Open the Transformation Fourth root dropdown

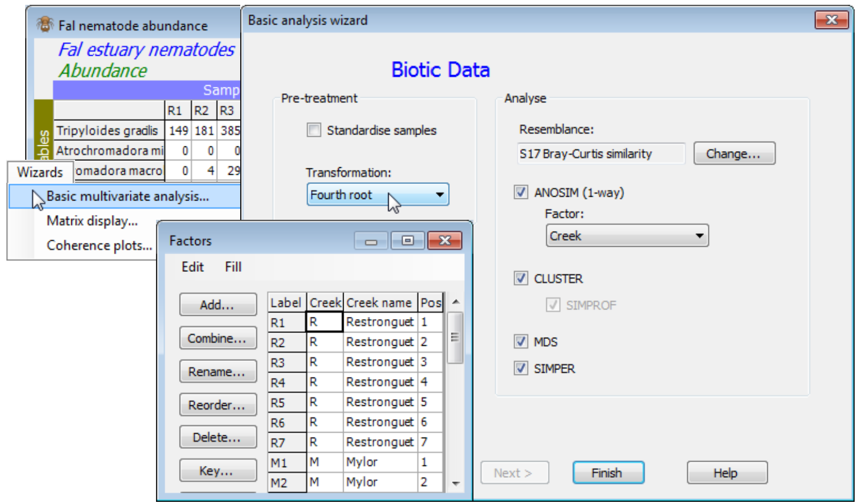point(378,195)
